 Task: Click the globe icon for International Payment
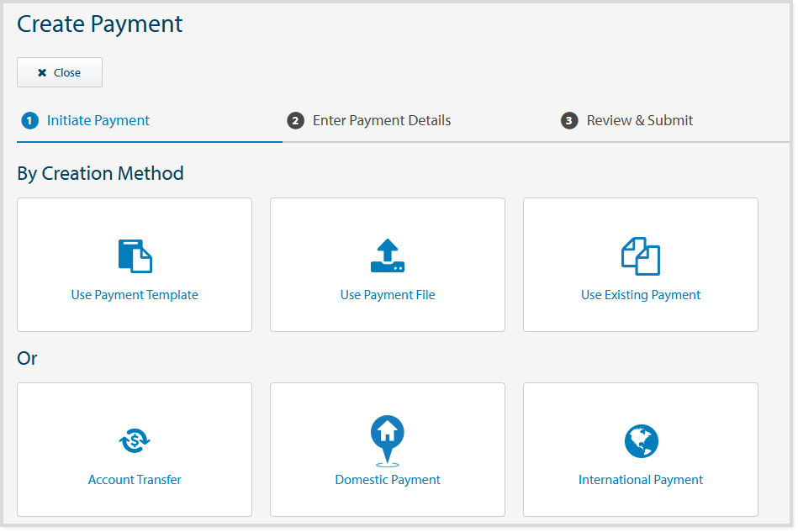[x=641, y=440]
